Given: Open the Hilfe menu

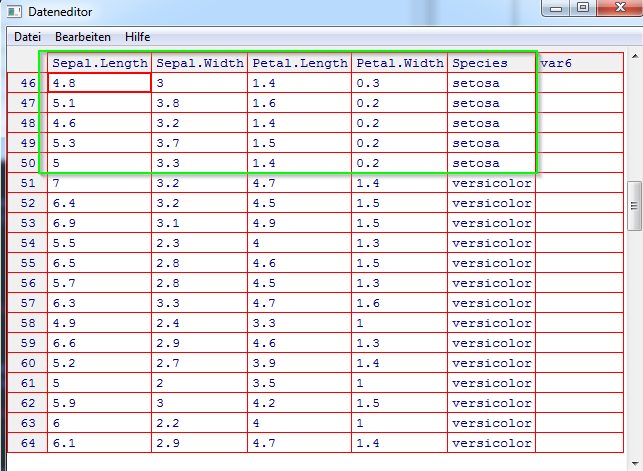Looking at the screenshot, I should point(138,36).
